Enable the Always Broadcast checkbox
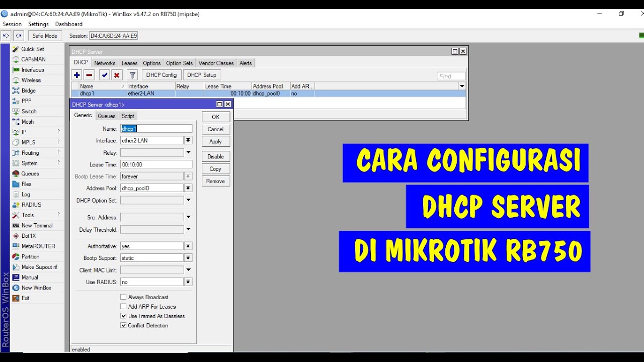This screenshot has width=644, height=362. pos(123,297)
